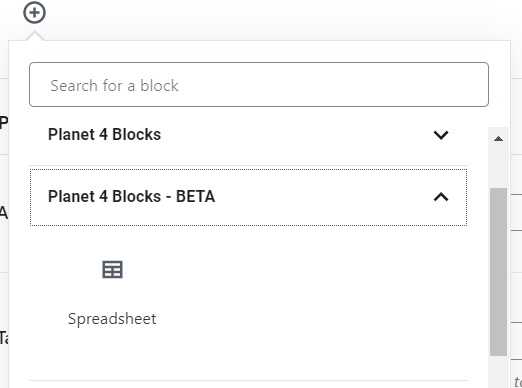Click the scrollbar's up arrow icon

(x=498, y=139)
